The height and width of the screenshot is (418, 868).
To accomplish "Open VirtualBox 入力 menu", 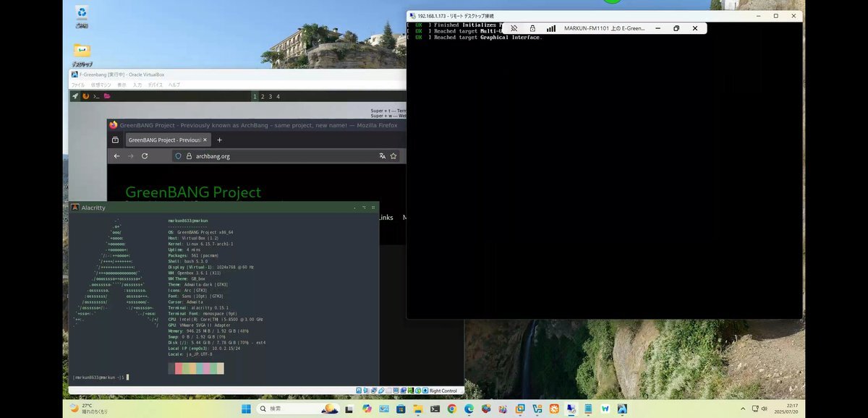I will tap(137, 85).
